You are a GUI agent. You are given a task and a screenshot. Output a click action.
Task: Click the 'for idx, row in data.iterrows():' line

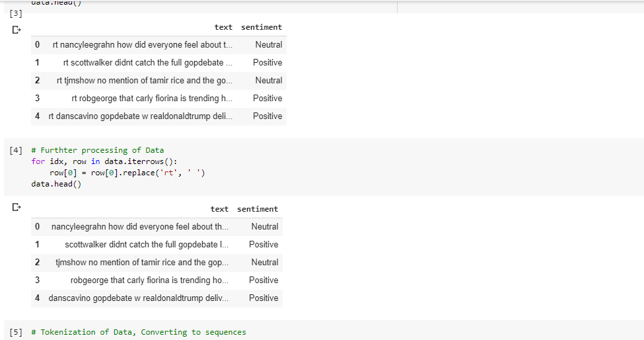[104, 161]
